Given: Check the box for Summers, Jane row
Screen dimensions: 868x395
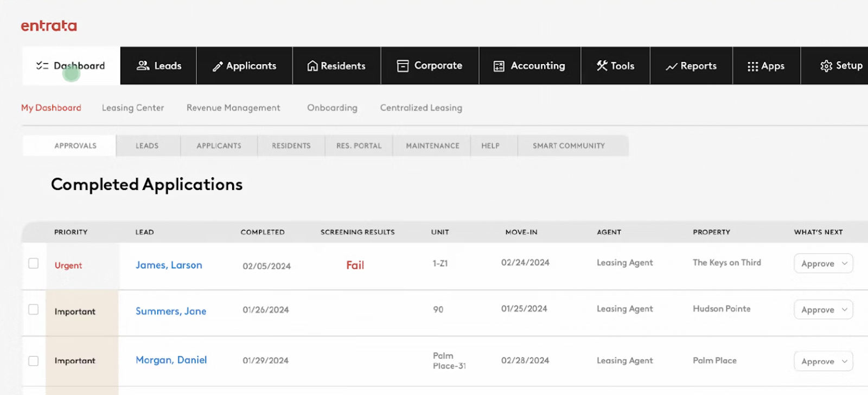Looking at the screenshot, I should pos(34,309).
